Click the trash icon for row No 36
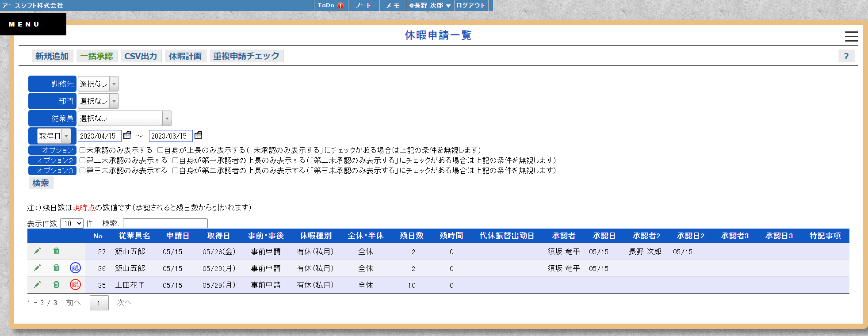The width and height of the screenshot is (868, 336). pos(56,268)
